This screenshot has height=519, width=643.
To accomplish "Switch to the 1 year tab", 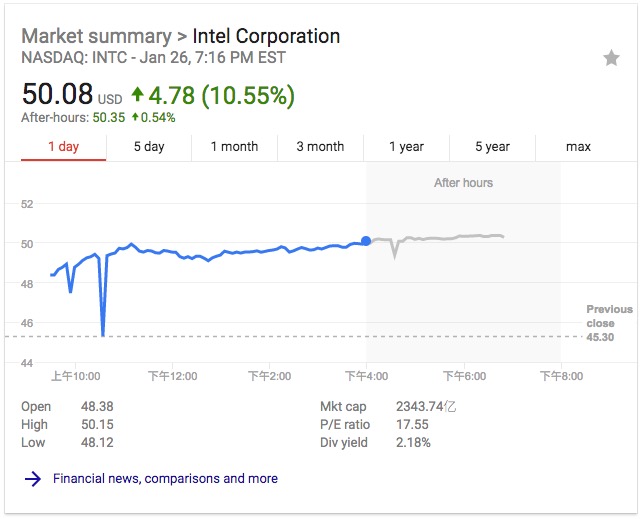I will point(406,147).
